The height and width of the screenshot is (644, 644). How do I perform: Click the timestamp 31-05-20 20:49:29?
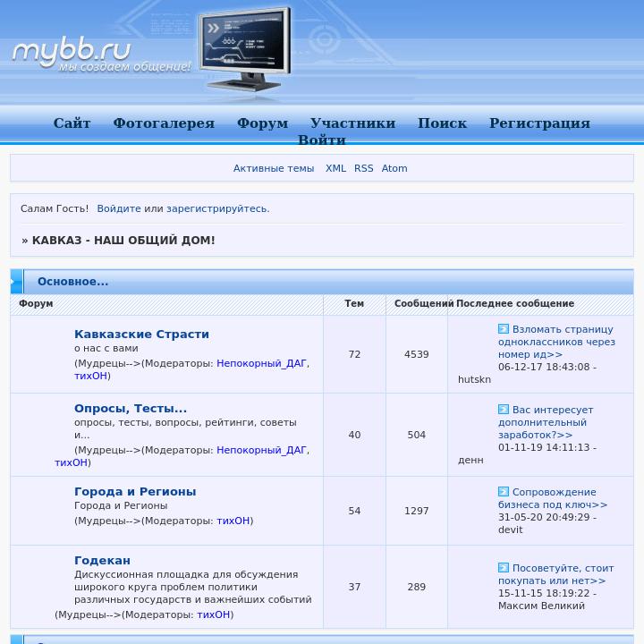544,517
